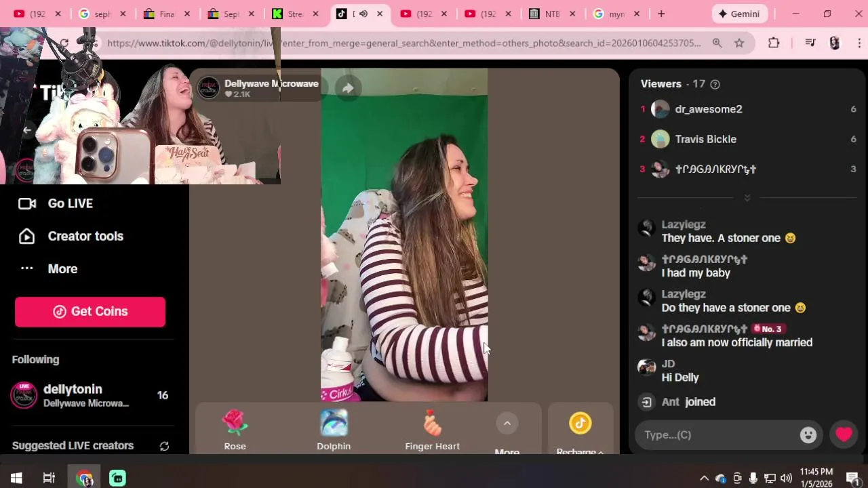Open third-ranked viewer avatar
The width and height of the screenshot is (868, 488).
tap(660, 169)
